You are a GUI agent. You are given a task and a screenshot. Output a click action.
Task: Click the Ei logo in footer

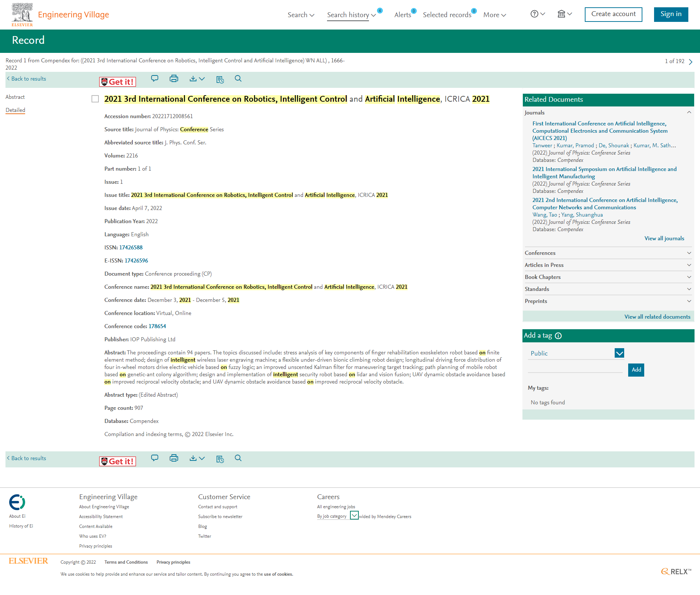click(17, 502)
